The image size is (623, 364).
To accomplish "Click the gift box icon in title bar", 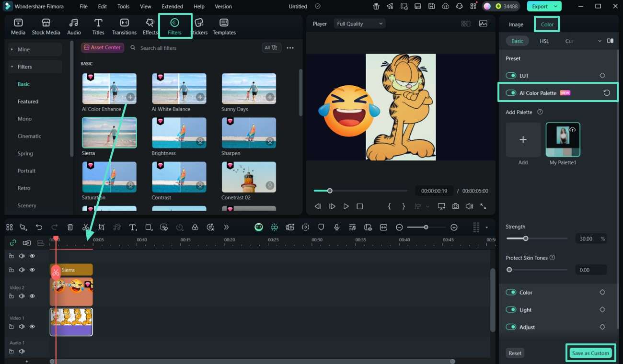I will pyautogui.click(x=376, y=6).
